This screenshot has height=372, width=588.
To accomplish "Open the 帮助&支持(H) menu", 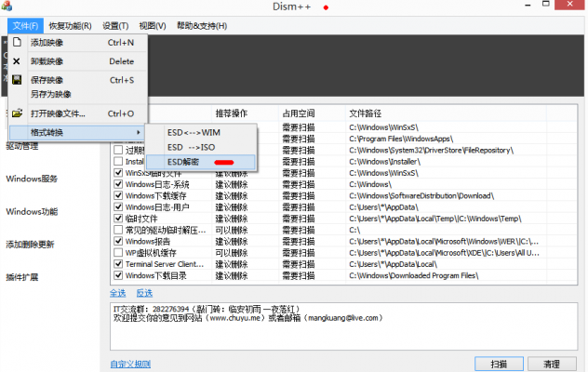I will (x=202, y=26).
